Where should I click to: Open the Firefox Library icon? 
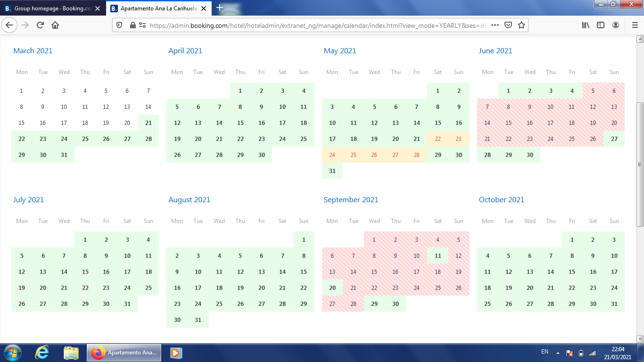585,25
